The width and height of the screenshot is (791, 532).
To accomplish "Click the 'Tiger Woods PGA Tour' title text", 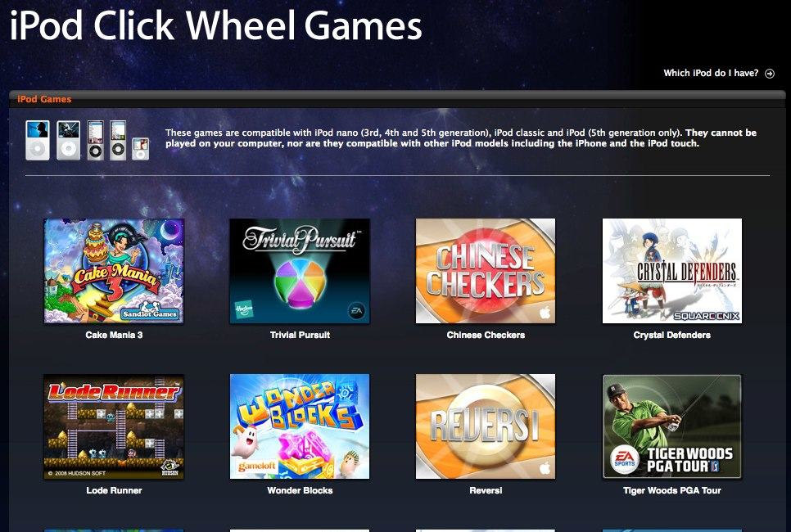I will coord(672,490).
